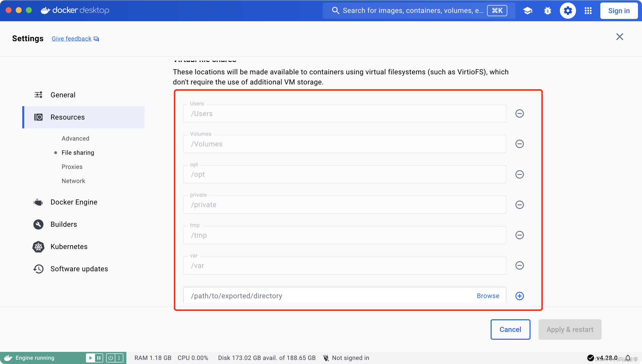Screen dimensions: 642x364
Task: Remove the /Users shared directory
Action: [x=519, y=113]
